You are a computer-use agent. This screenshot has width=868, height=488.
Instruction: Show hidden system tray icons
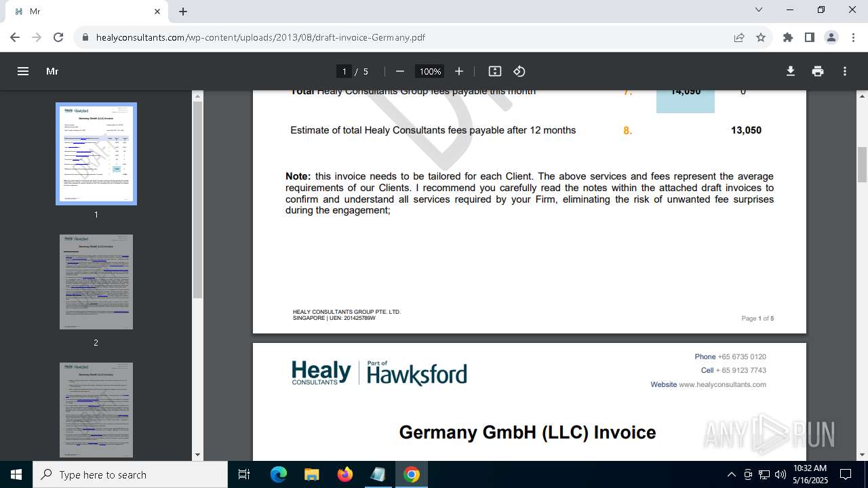coord(731,474)
